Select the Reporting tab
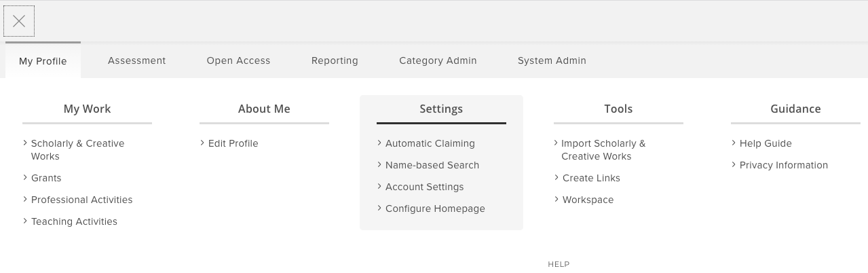The image size is (868, 273). tap(335, 60)
